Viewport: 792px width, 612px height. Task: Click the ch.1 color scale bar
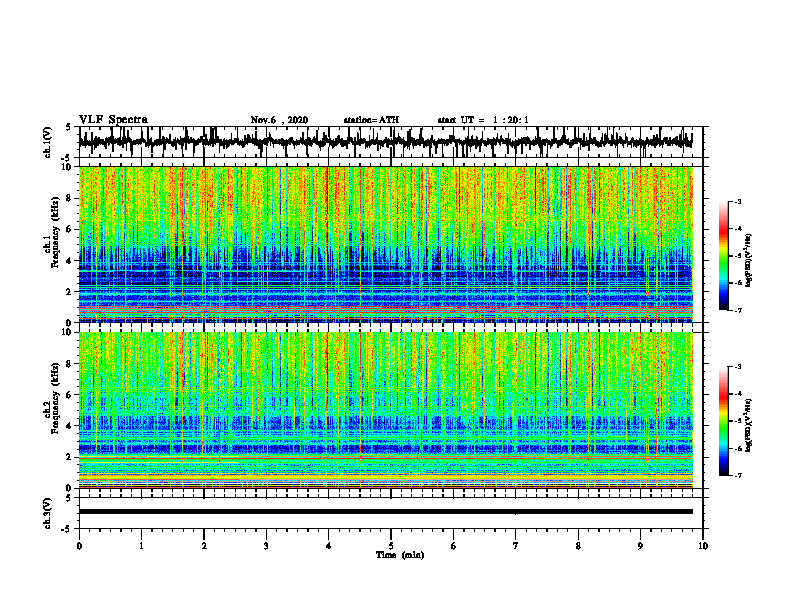(x=724, y=256)
